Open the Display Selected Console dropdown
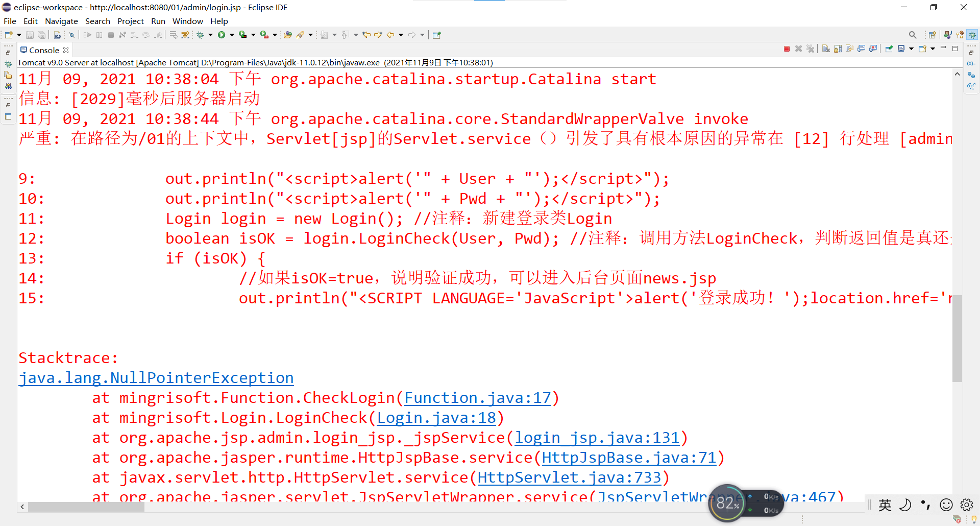This screenshot has height=526, width=980. [911, 49]
